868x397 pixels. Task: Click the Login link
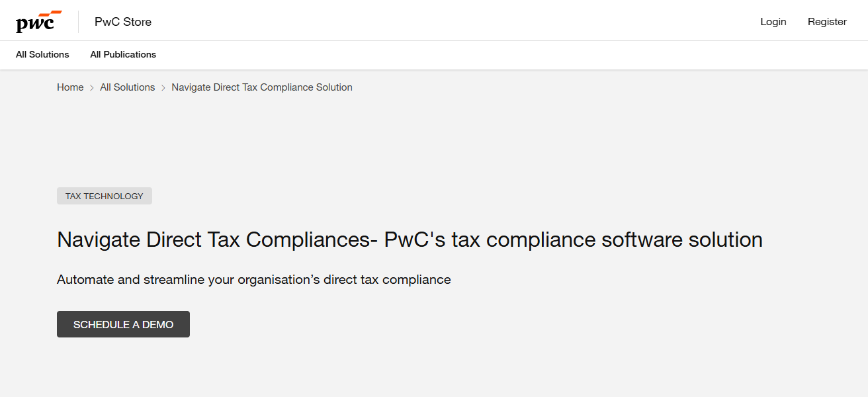pos(773,21)
